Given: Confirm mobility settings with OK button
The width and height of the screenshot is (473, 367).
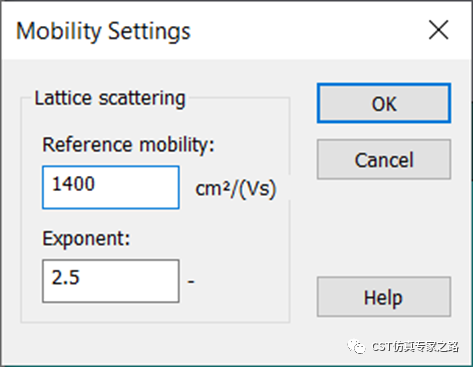Looking at the screenshot, I should (384, 103).
